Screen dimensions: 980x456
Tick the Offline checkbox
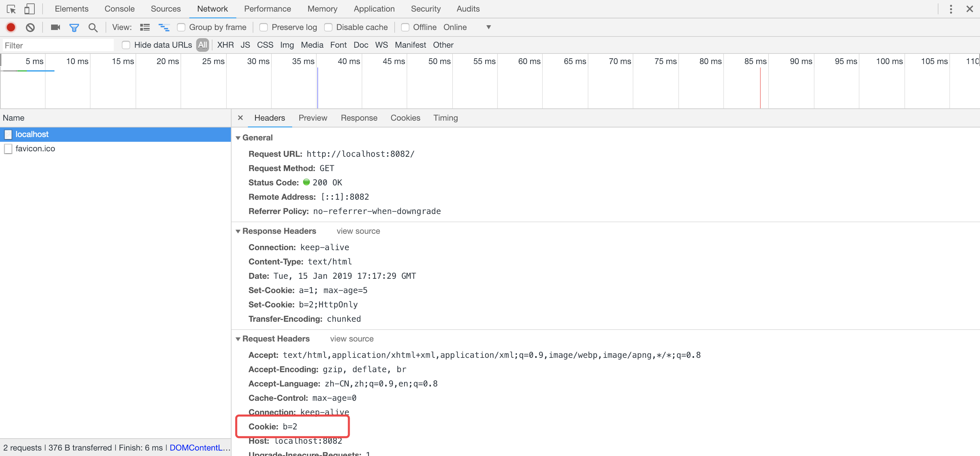pos(405,27)
